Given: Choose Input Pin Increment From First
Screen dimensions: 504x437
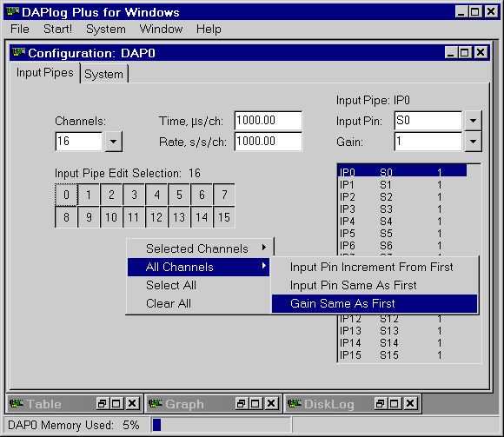Looking at the screenshot, I should (375, 267).
